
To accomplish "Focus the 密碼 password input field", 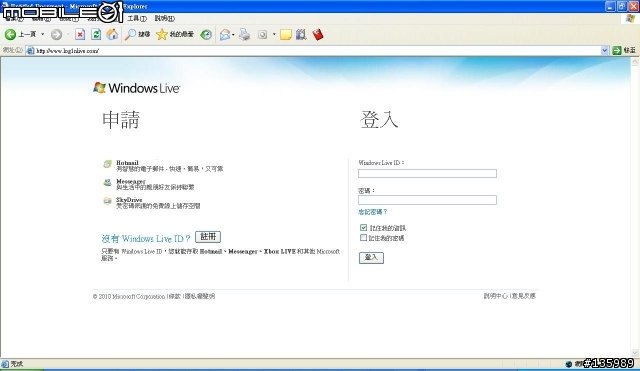I will pyautogui.click(x=427, y=200).
